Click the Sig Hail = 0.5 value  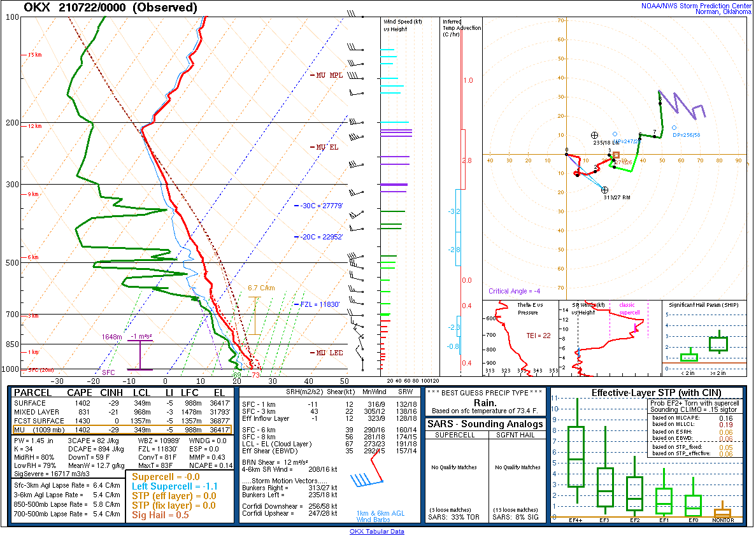(x=160, y=515)
